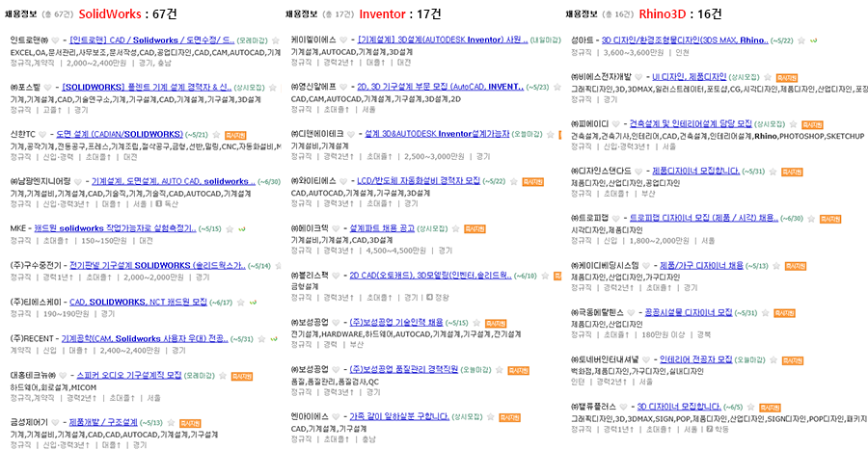Screen dimensions: 868x450
Task: Star the 디자인스탠다드 제품디자이너 listing
Action: coord(773,172)
